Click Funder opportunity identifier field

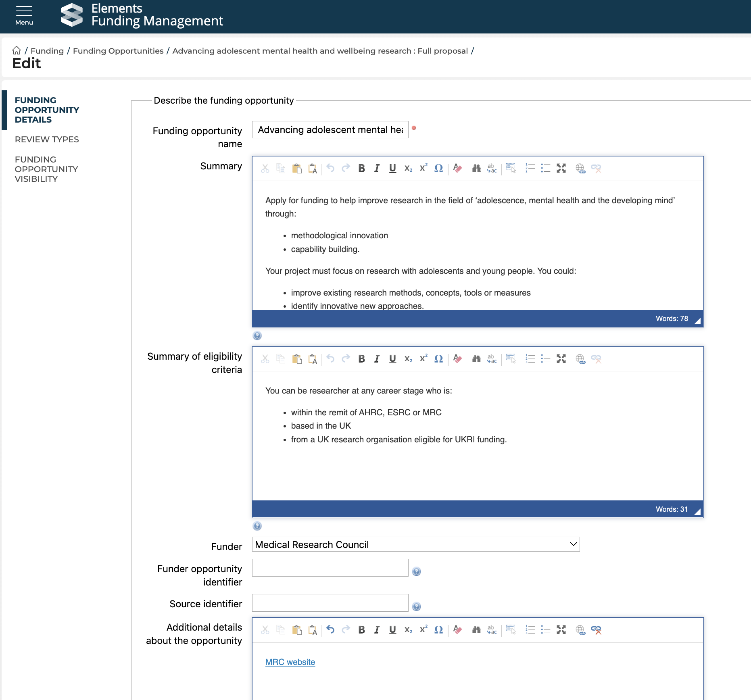tap(330, 568)
